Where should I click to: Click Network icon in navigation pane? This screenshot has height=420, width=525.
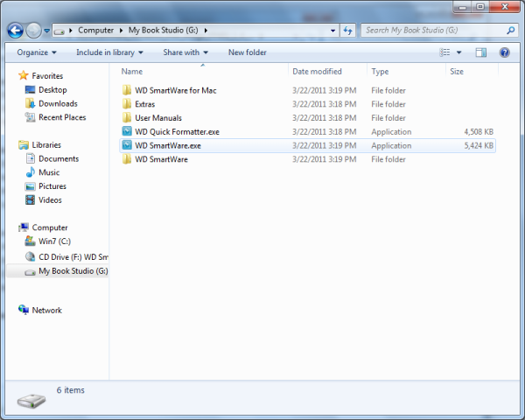[24, 310]
